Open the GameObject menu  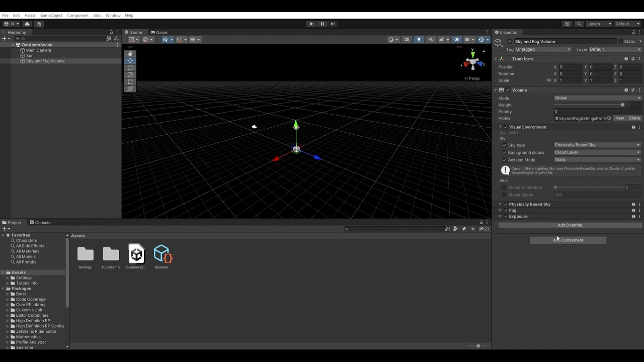tap(52, 15)
